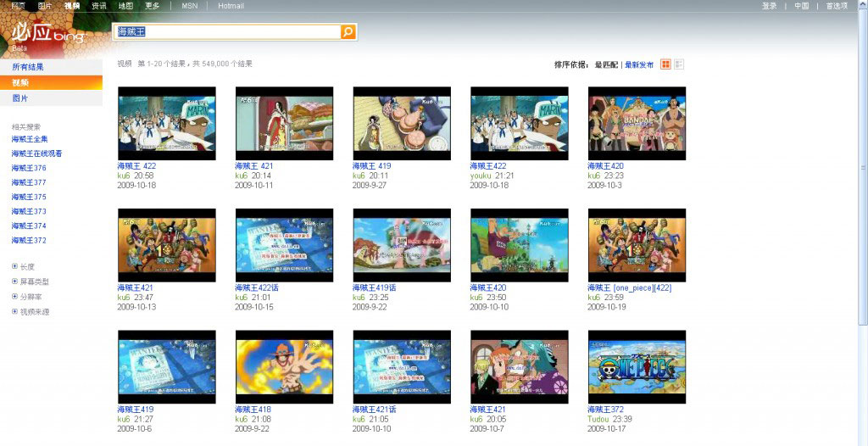Expand the 屏幕类型 filter
Viewport: 868px width, 446px height.
pyautogui.click(x=31, y=282)
